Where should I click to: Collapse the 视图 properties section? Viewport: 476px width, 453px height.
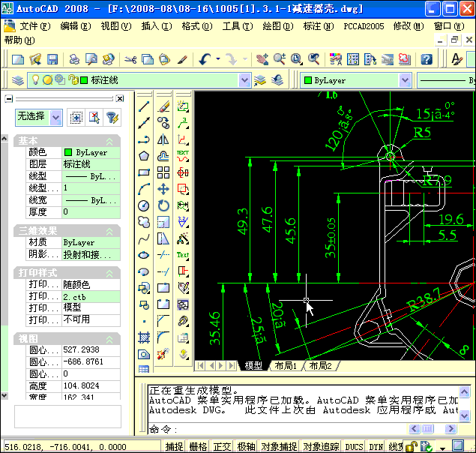(x=109, y=339)
